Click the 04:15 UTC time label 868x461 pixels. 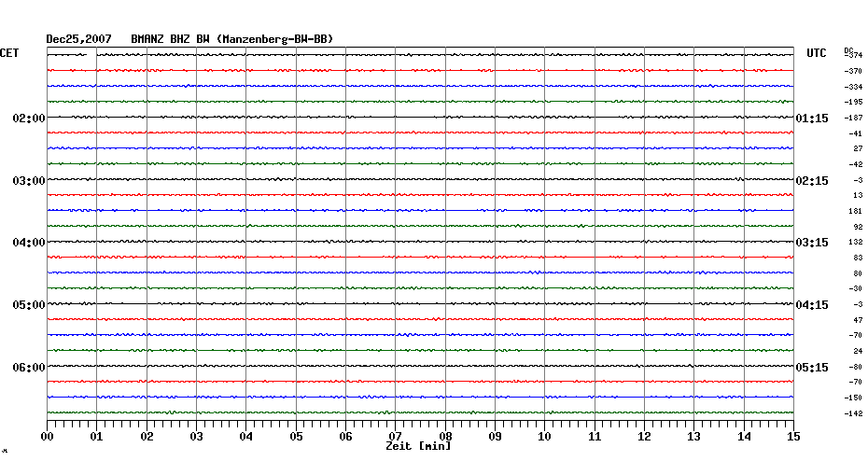(812, 305)
